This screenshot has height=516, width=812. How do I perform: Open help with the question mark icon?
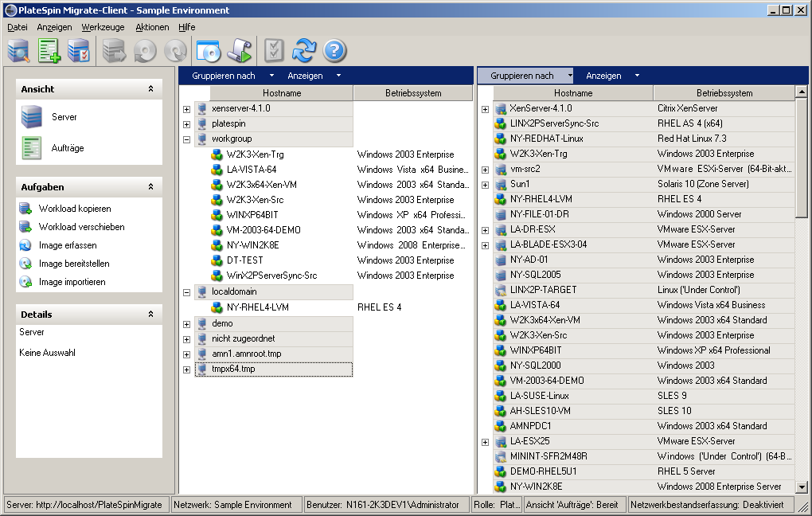tap(334, 51)
